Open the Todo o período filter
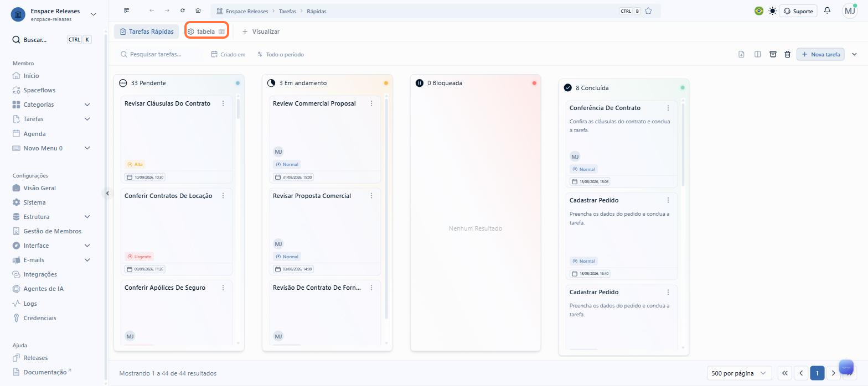 (280, 54)
